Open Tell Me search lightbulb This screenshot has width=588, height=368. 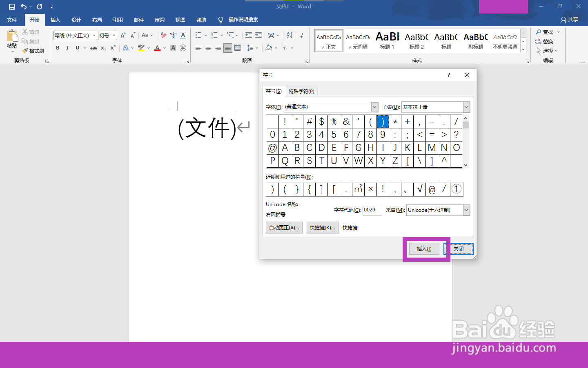click(220, 20)
